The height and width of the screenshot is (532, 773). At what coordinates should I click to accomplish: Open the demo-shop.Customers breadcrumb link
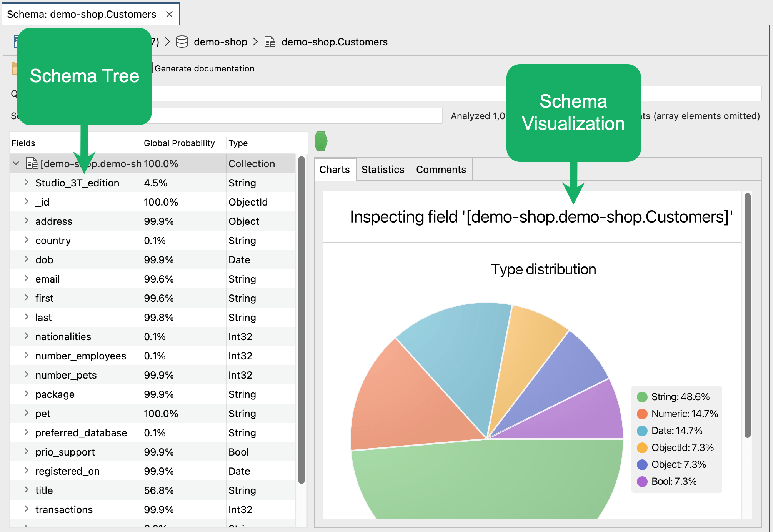334,42
